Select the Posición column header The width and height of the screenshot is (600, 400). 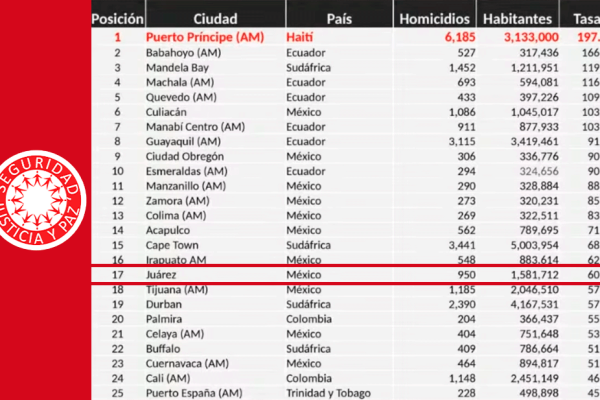(x=117, y=18)
